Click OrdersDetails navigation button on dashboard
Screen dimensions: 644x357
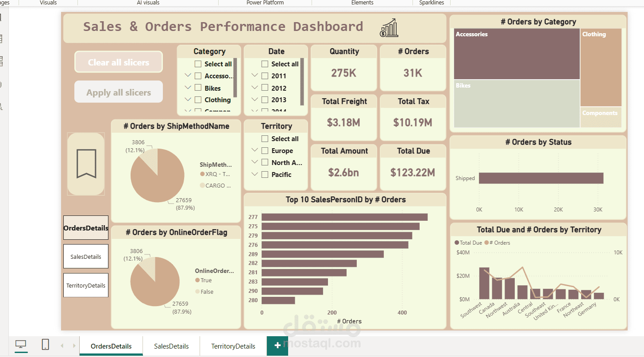point(86,228)
